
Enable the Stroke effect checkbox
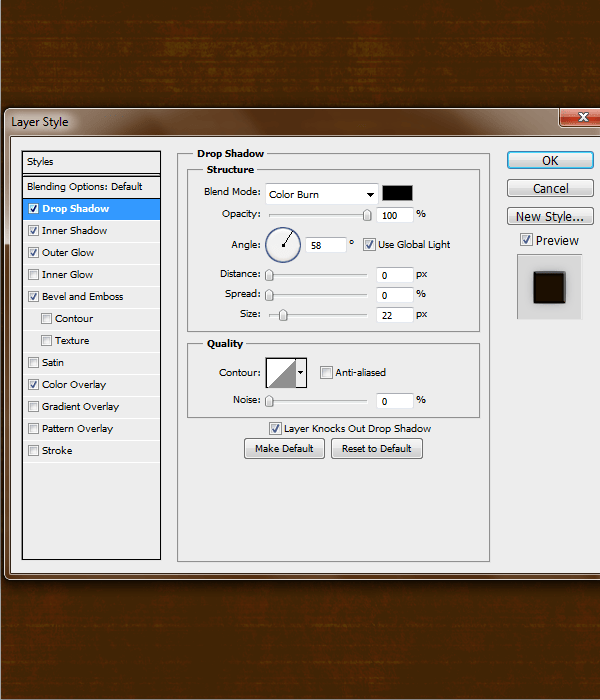pyautogui.click(x=33, y=450)
